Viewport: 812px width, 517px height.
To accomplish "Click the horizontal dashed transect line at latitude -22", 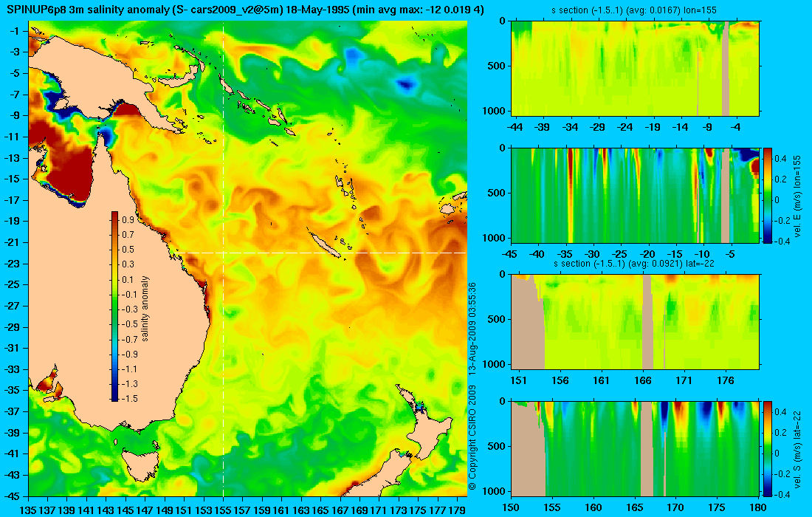I will 321,253.
